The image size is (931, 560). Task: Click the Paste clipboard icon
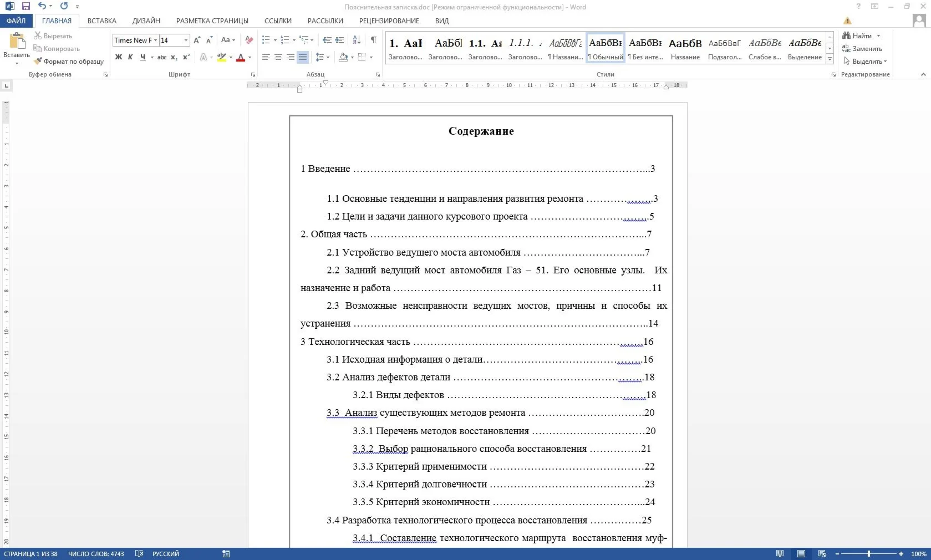(x=17, y=42)
